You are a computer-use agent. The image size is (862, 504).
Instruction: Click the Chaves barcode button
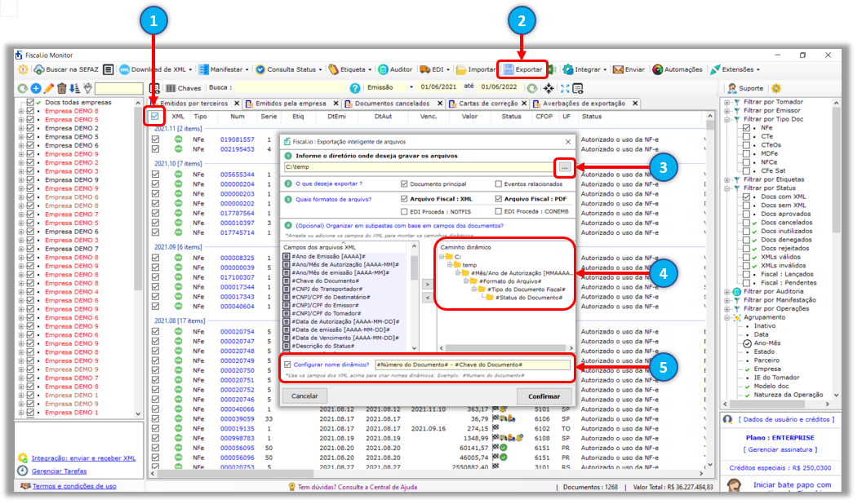tap(183, 88)
